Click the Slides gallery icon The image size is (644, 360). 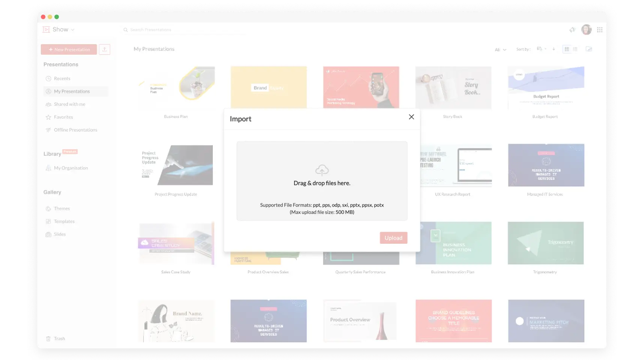[48, 234]
